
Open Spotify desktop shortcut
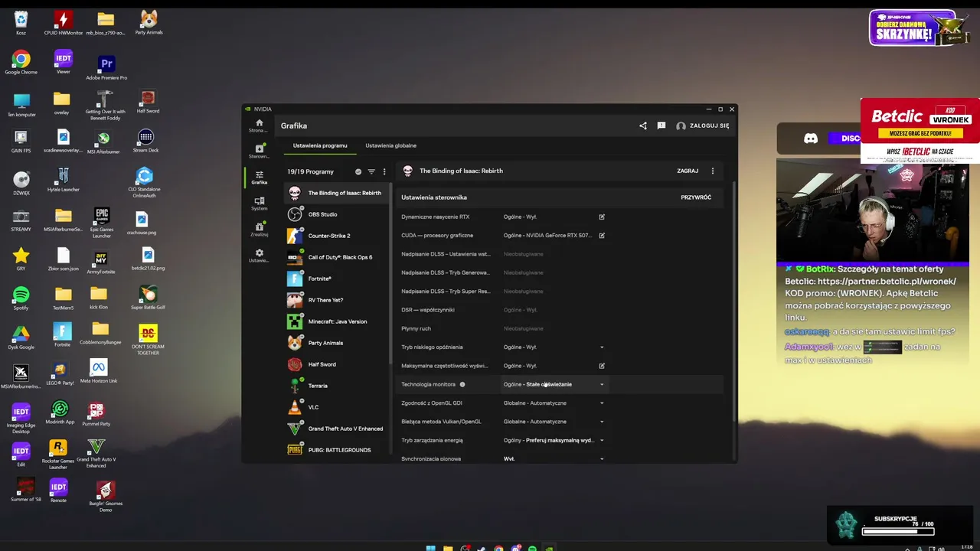[21, 298]
